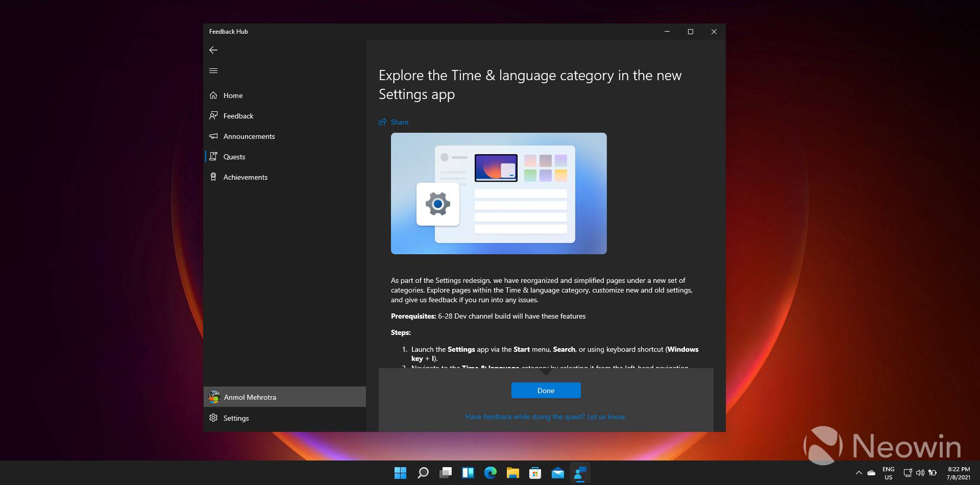This screenshot has width=980, height=485.
Task: Open Task View from taskbar
Action: pos(446,473)
